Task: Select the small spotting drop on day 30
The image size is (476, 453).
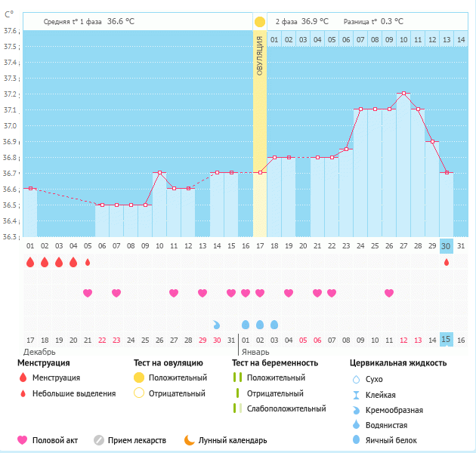Action: point(447,262)
